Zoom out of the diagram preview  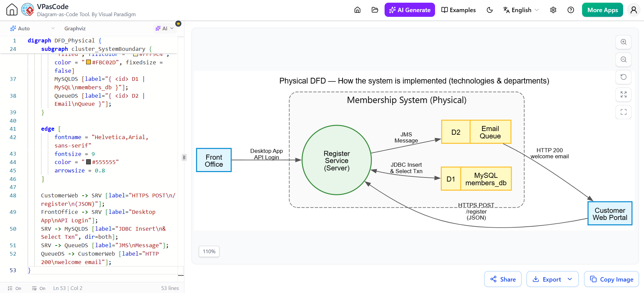[x=623, y=60]
